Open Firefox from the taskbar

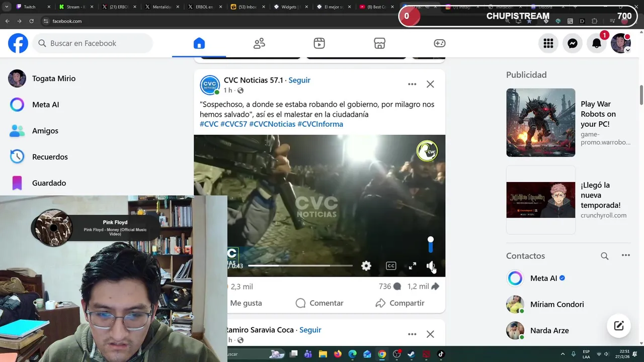point(338,354)
